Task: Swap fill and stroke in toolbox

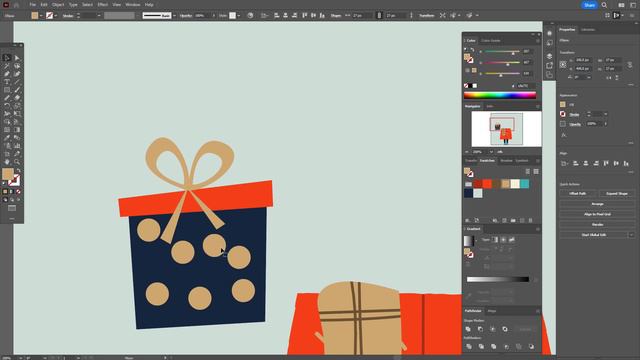Action: (19, 170)
